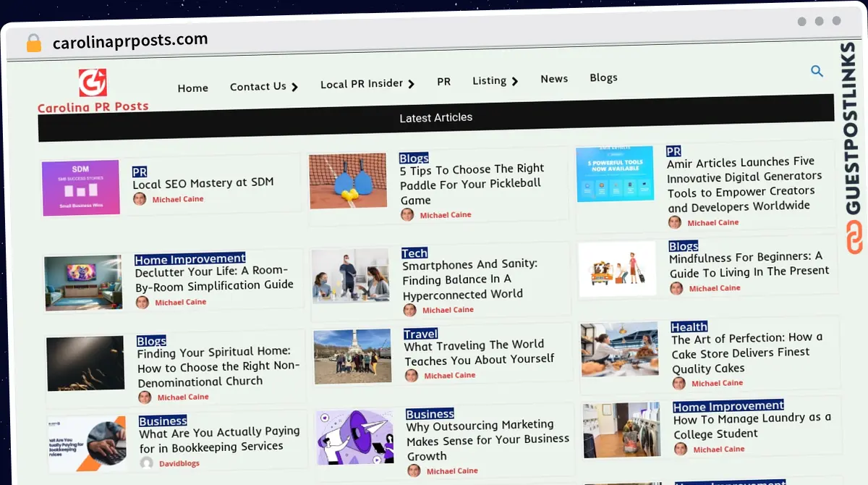The height and width of the screenshot is (485, 868).
Task: Click the padlock icon in the address bar
Action: pyautogui.click(x=33, y=43)
